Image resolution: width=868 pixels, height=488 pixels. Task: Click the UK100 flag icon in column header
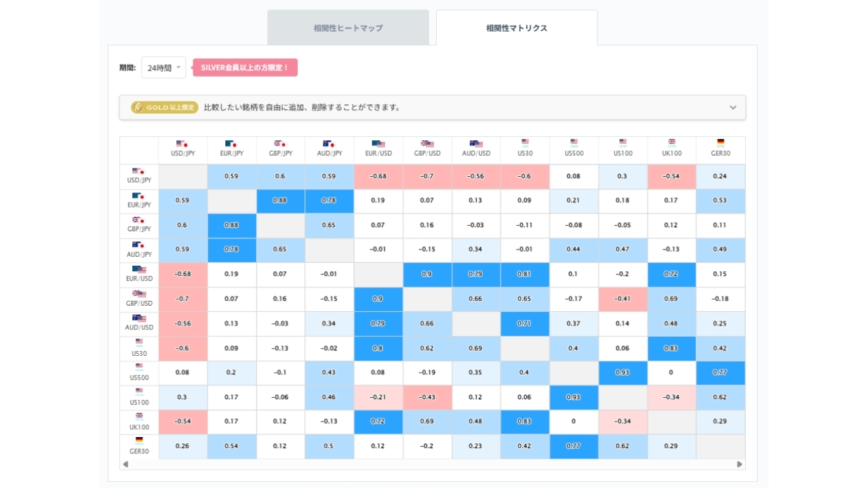tap(671, 142)
